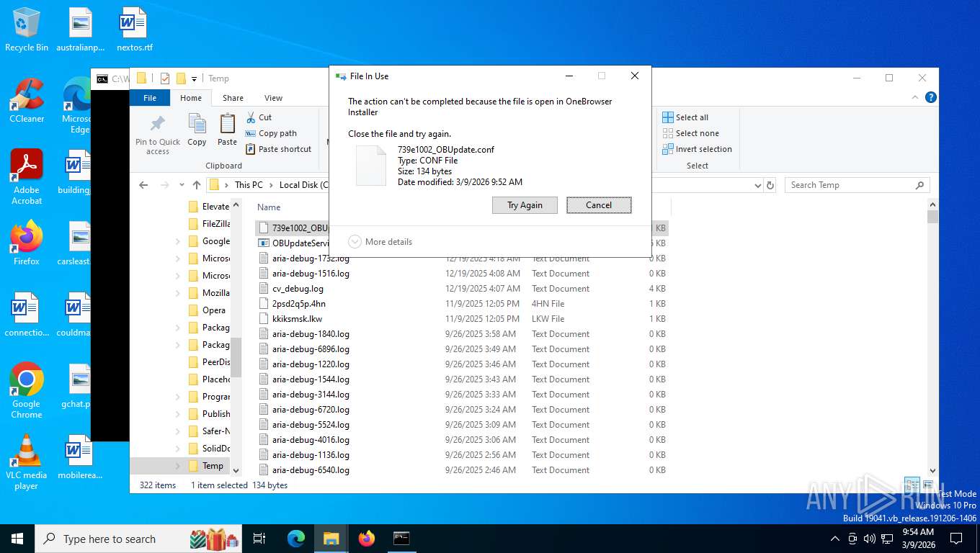Expand More details in the dialog

(x=380, y=242)
